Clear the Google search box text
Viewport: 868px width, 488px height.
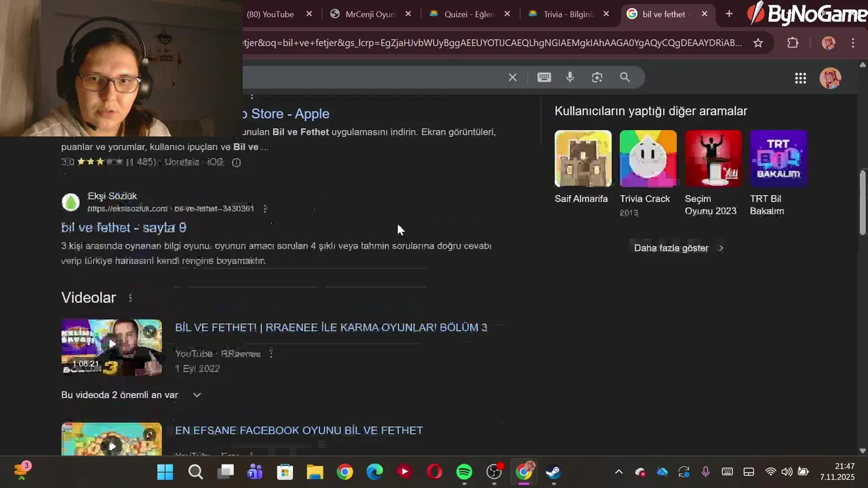[513, 77]
